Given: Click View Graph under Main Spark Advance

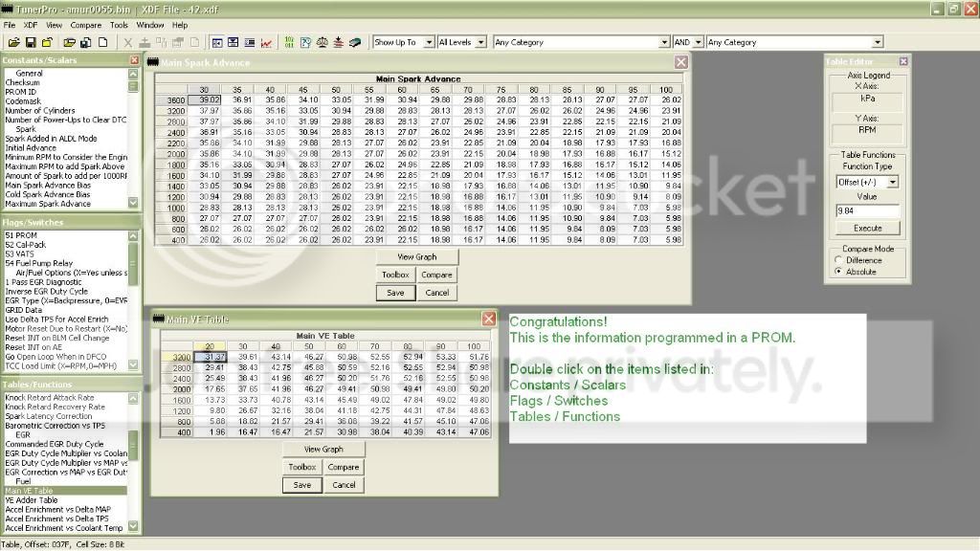Looking at the screenshot, I should pos(417,256).
